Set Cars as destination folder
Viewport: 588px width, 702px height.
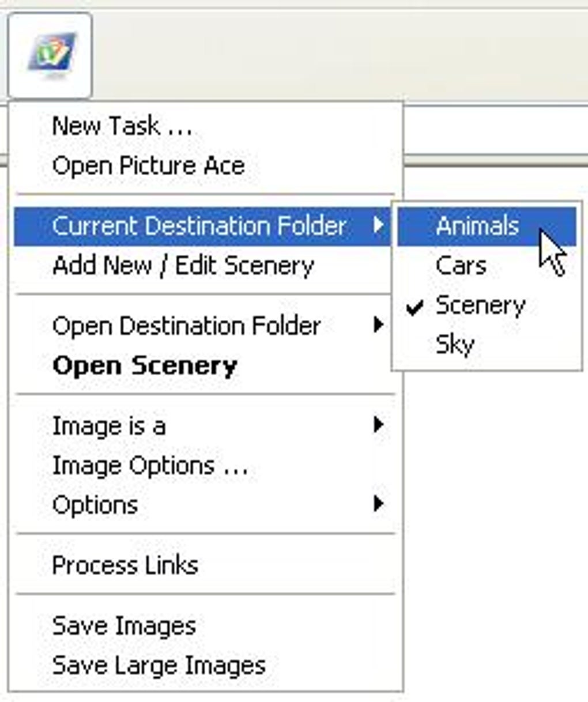(x=461, y=266)
